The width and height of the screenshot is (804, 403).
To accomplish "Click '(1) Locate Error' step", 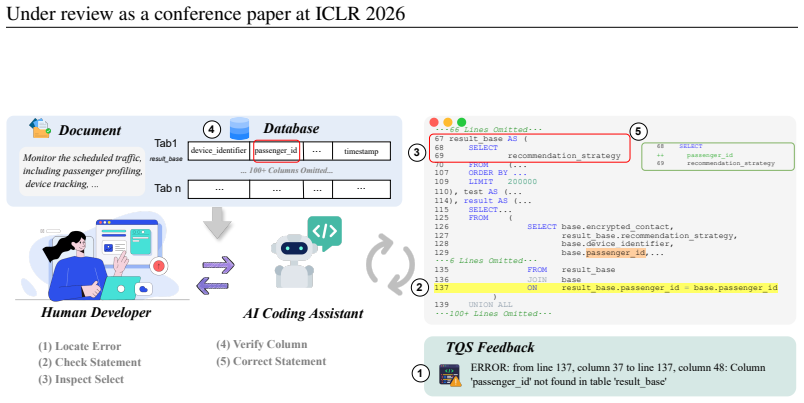I will [x=79, y=346].
